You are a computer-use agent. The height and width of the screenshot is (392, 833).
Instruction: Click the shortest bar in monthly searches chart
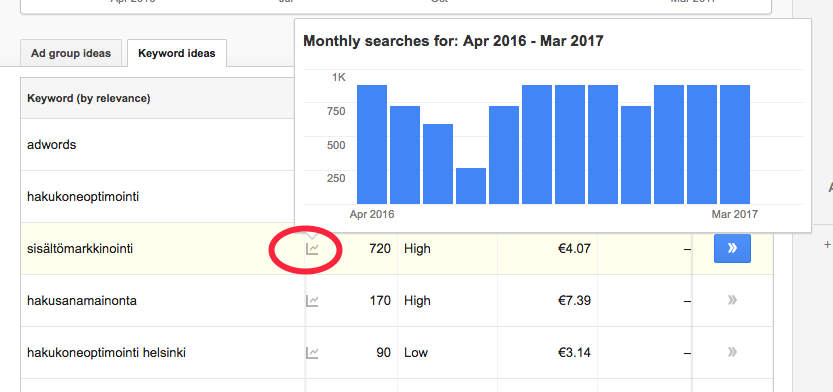[x=471, y=186]
